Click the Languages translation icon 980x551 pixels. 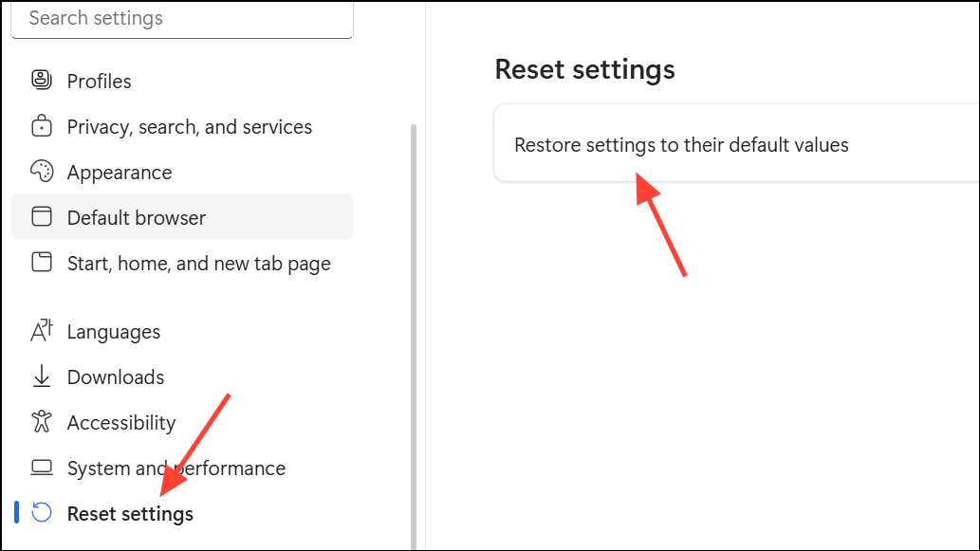[43, 331]
